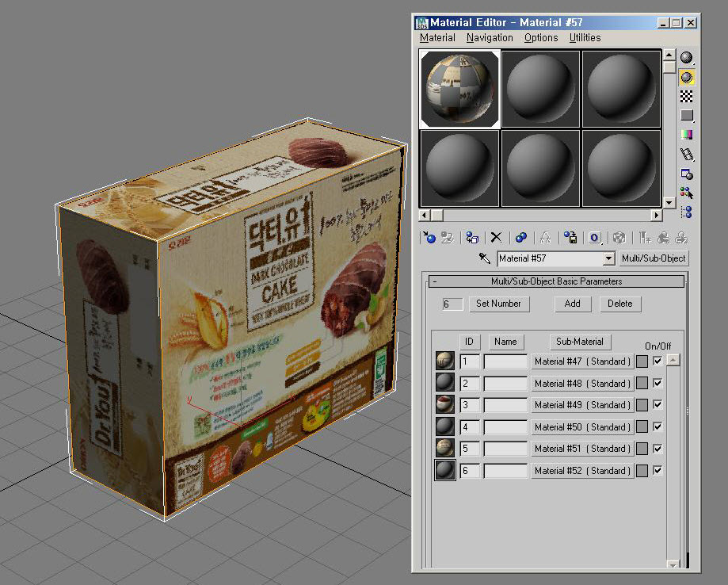Collapse Multi/Sub-Object Basic Parameters rollout
Image resolution: width=728 pixels, height=585 pixels.
click(x=556, y=281)
